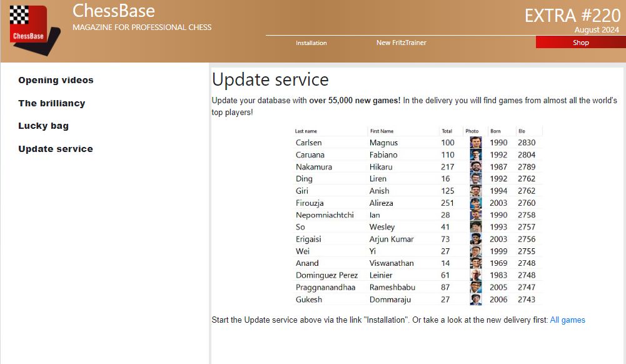Click the Elo column header
The width and height of the screenshot is (626, 364).
click(x=522, y=131)
